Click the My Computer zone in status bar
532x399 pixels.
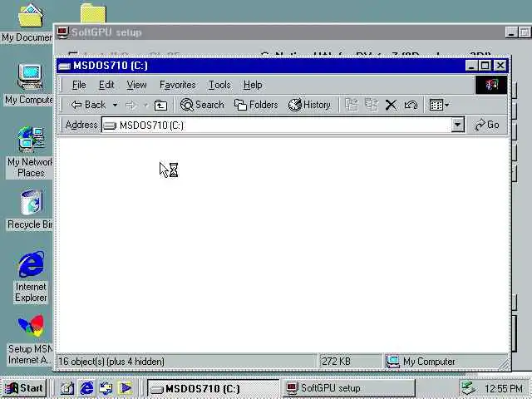[x=421, y=362]
